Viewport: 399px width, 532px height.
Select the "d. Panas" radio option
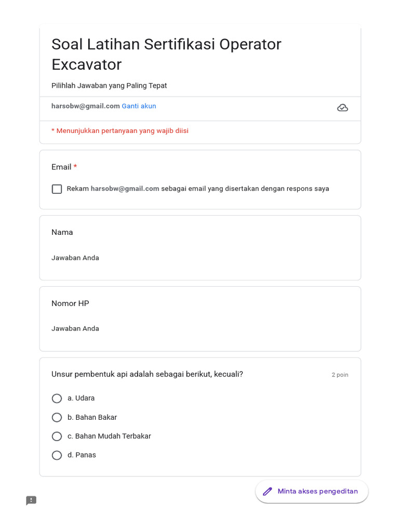57,455
